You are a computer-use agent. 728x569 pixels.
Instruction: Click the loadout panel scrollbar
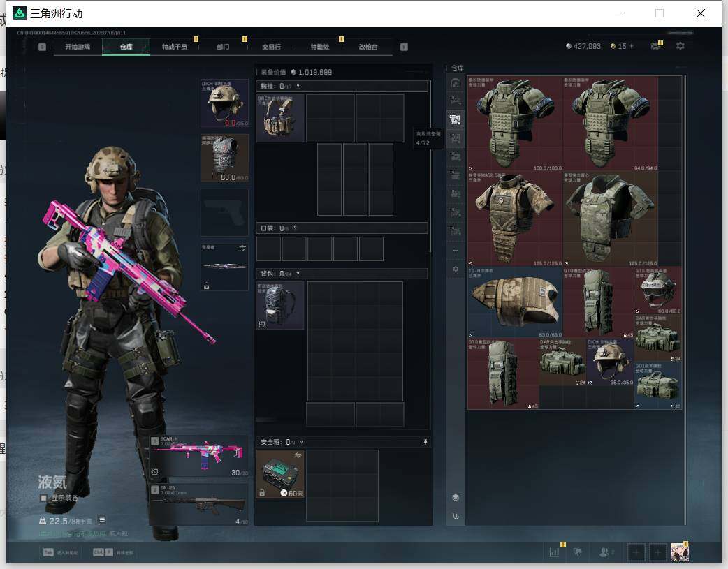click(430, 165)
